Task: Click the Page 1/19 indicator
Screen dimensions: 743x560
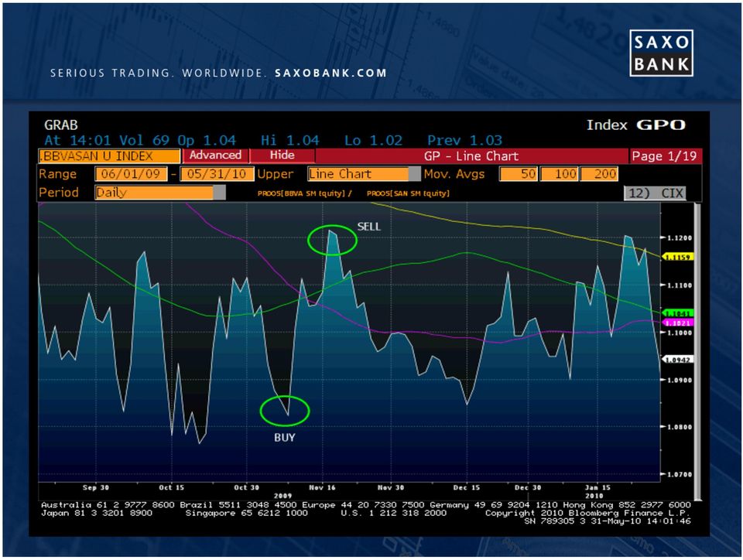Action: 665,156
